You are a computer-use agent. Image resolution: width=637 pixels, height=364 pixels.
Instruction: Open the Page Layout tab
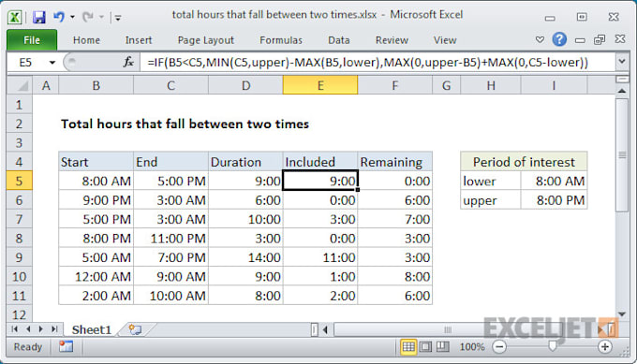(205, 40)
